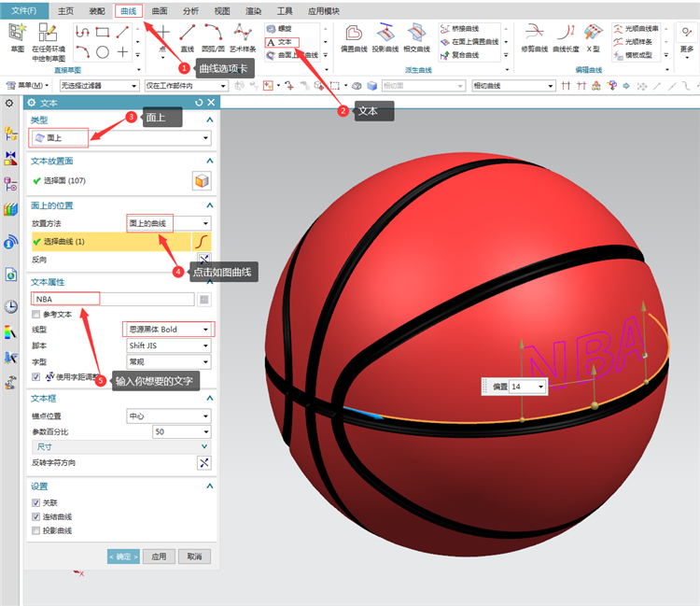Viewport: 700px width, 606px height.
Task: Click the 复合曲线 composite curve command
Action: [x=460, y=55]
